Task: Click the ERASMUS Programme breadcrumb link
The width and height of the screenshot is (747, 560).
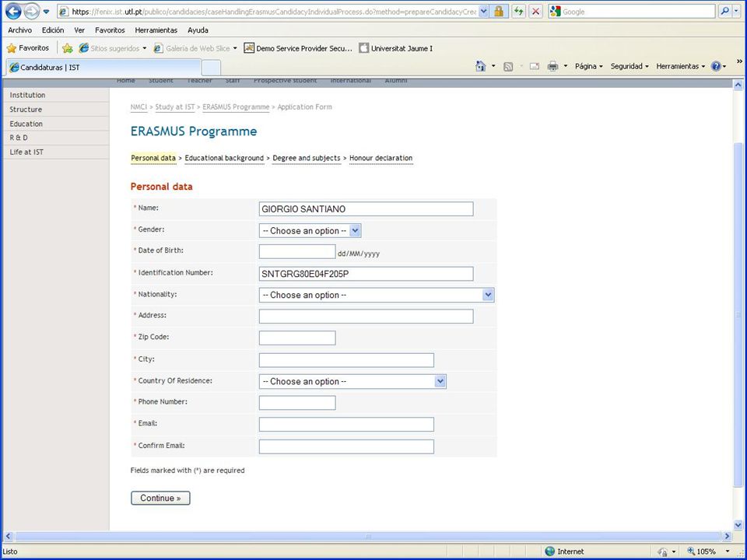Action: (236, 107)
